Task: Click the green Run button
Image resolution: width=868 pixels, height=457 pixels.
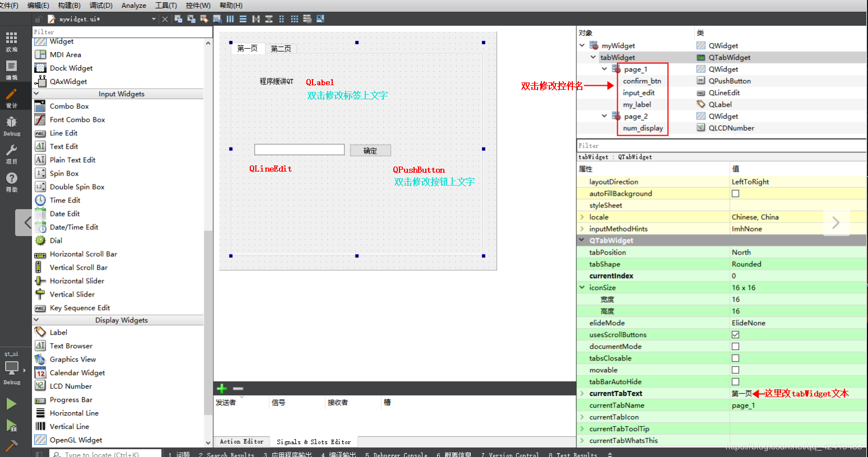Action: click(11, 404)
